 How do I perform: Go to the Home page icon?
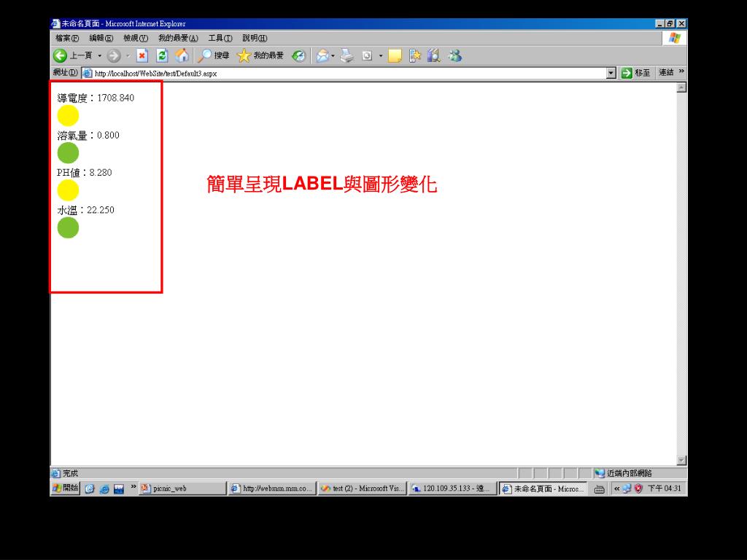coord(182,56)
